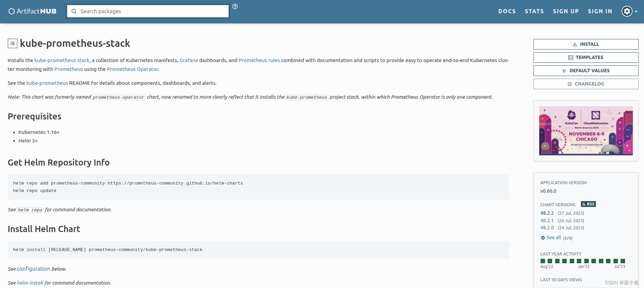Go to SIGN IN
The image size is (644, 288).
(600, 11)
